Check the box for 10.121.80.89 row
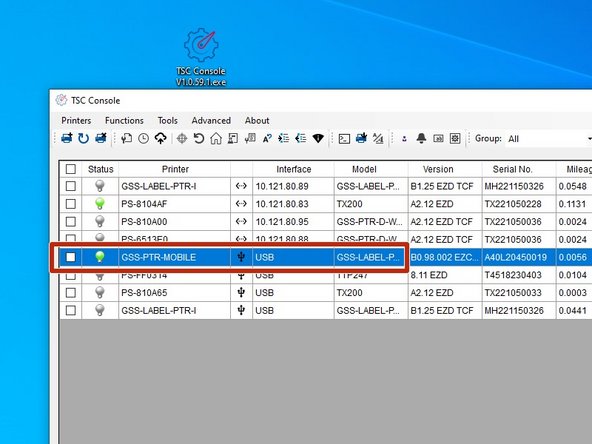This screenshot has width=592, height=444. [71, 186]
